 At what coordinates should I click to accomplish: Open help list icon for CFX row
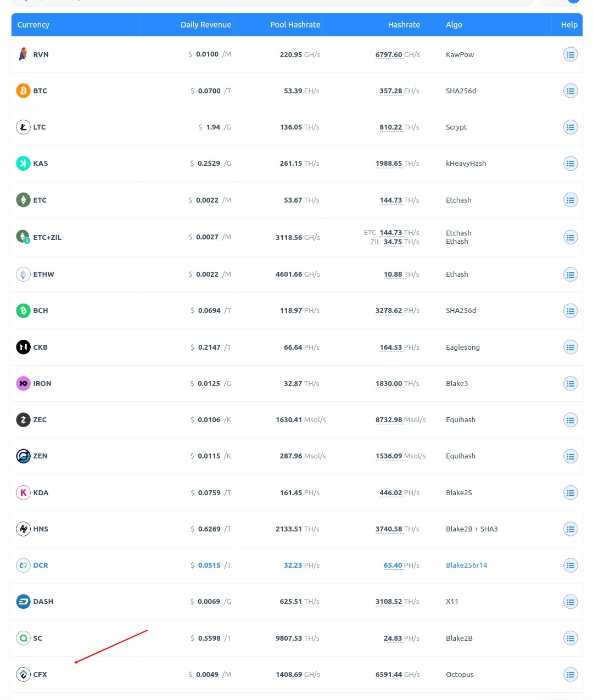coord(570,674)
